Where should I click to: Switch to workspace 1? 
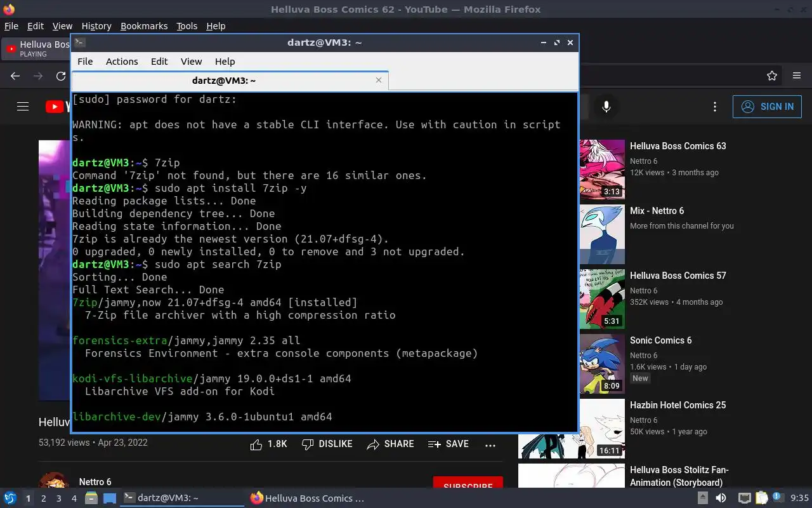(28, 498)
